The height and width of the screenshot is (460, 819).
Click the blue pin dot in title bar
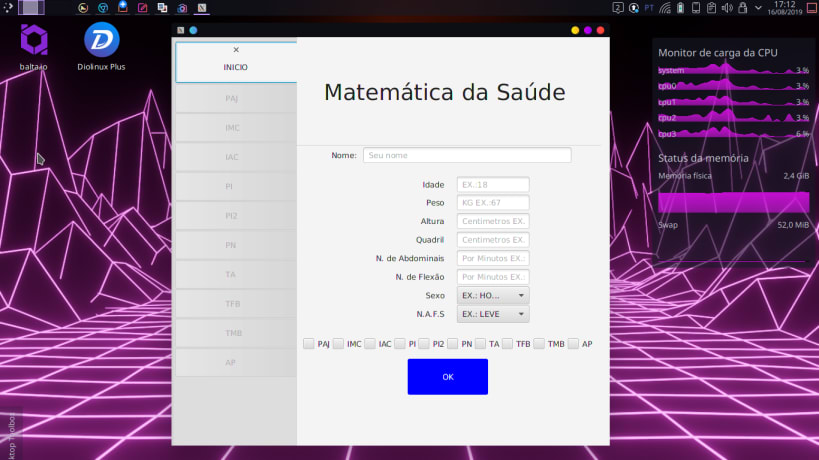point(193,30)
